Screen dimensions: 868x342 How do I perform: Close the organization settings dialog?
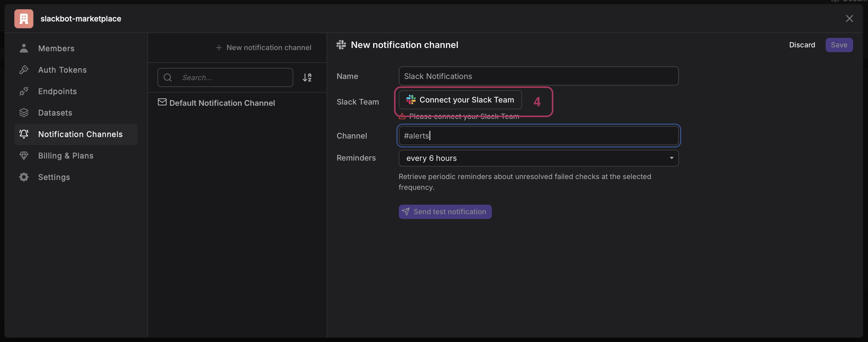coord(849,18)
